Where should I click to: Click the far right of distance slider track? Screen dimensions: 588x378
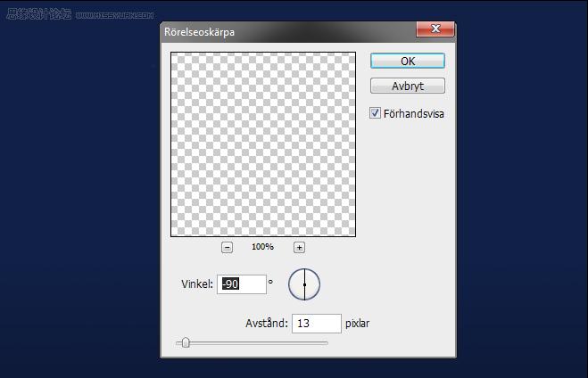coord(326,342)
